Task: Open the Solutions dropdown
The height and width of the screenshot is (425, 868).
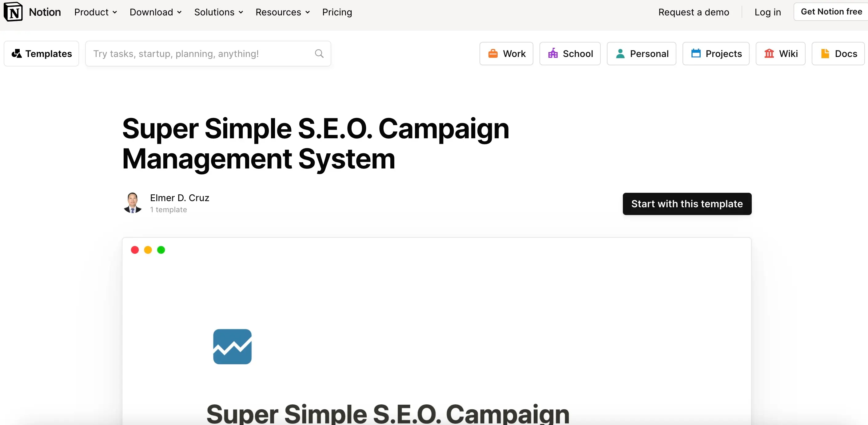Action: click(x=218, y=12)
